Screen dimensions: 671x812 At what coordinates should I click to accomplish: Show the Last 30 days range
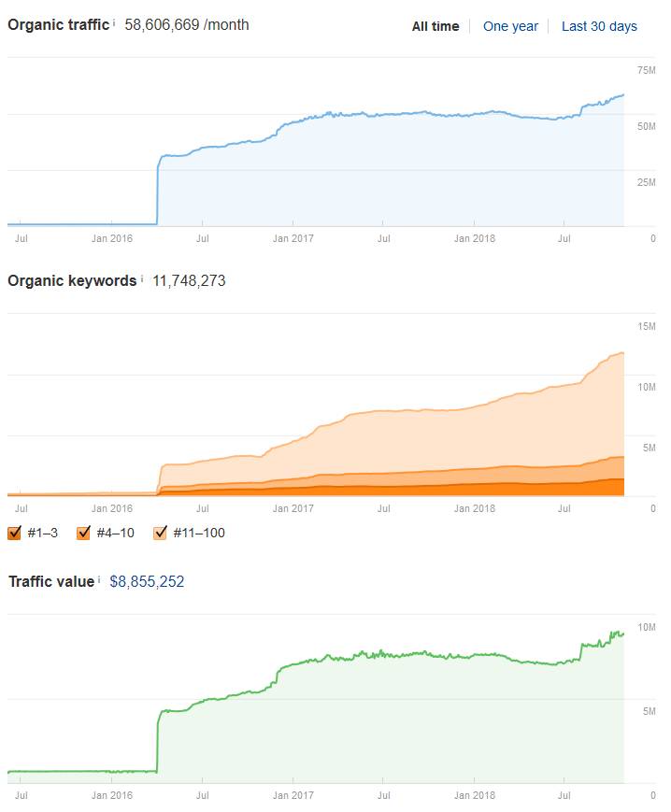pos(599,26)
